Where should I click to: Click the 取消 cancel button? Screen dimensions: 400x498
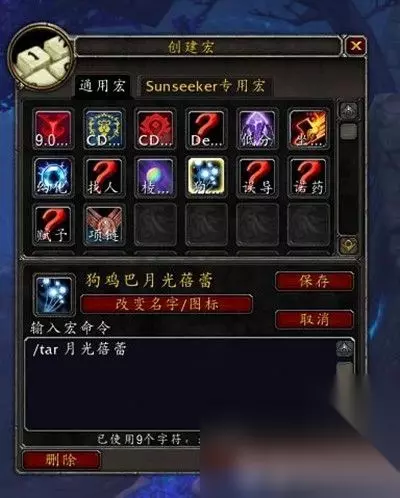pos(314,319)
